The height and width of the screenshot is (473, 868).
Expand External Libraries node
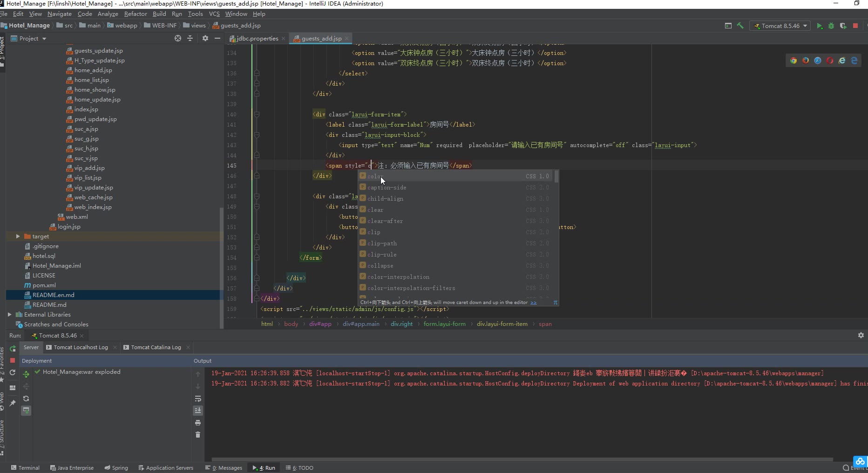[10, 315]
